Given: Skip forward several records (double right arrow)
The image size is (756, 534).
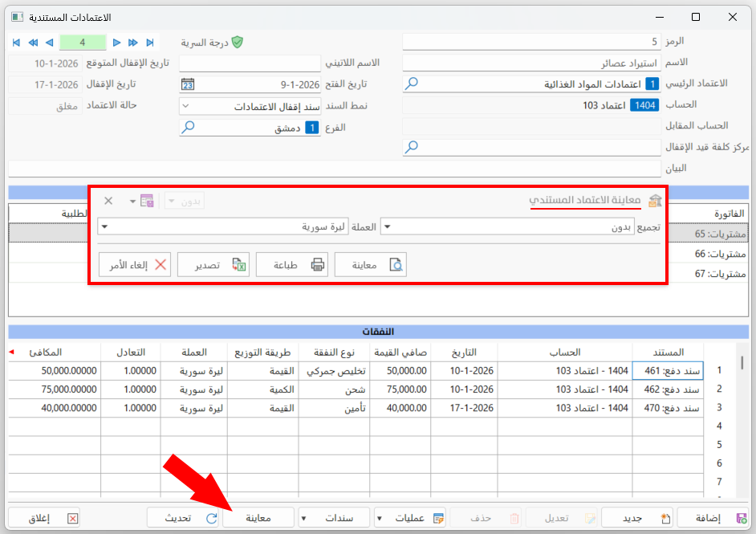Looking at the screenshot, I should 133,43.
